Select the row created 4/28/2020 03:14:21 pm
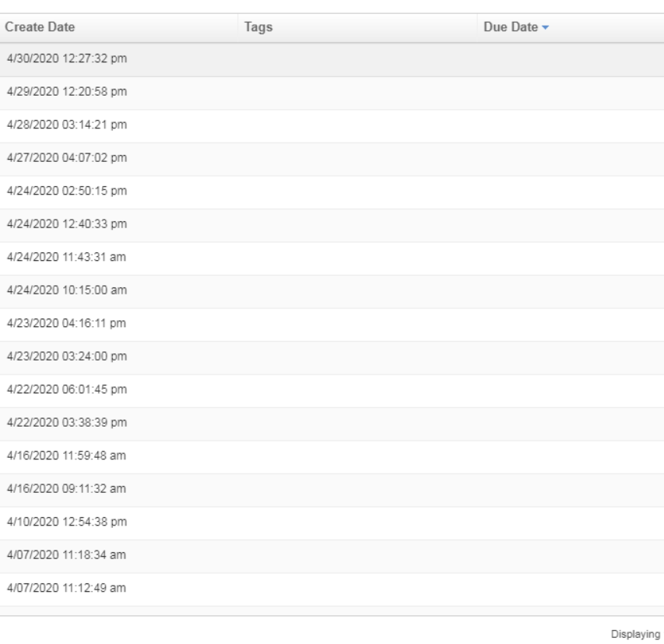The image size is (664, 644). (67, 126)
